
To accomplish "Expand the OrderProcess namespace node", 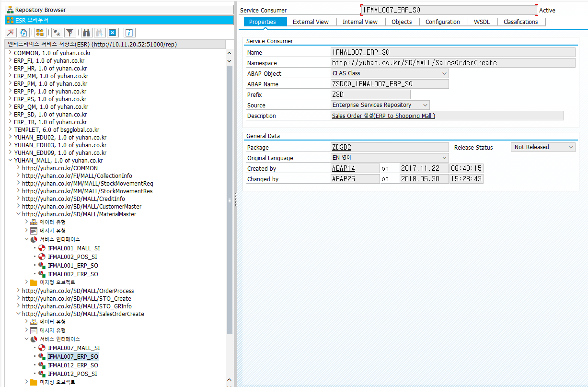I will (18, 291).
